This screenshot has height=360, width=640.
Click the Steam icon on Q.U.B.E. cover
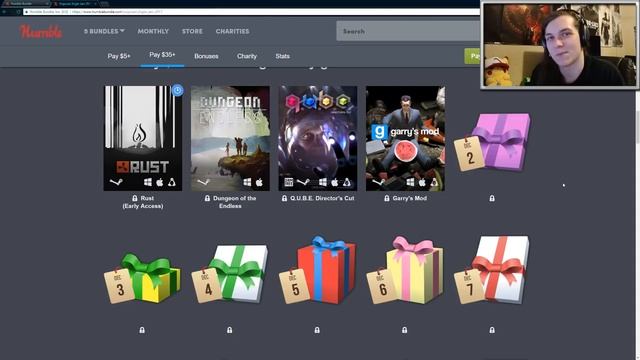[303, 182]
